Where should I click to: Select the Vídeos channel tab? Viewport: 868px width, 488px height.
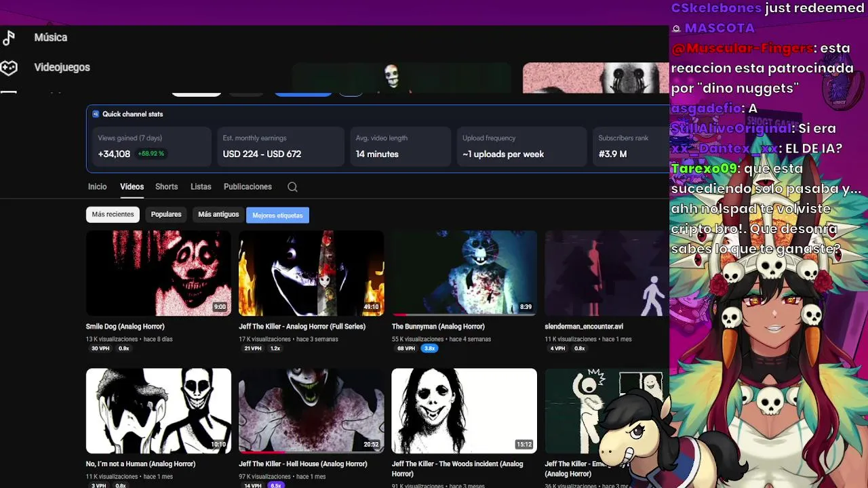click(132, 186)
